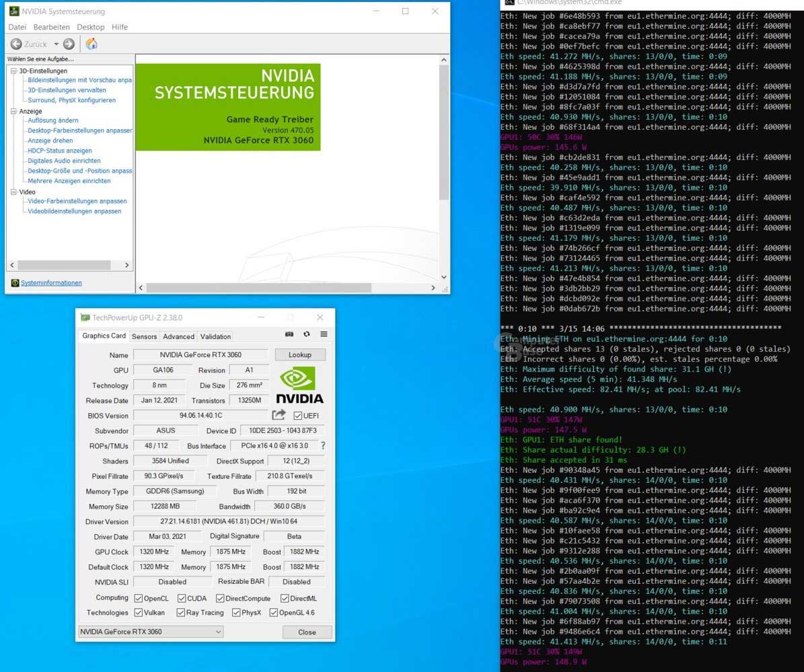Click the Bus Interface question mark
The width and height of the screenshot is (804, 672).
point(323,445)
